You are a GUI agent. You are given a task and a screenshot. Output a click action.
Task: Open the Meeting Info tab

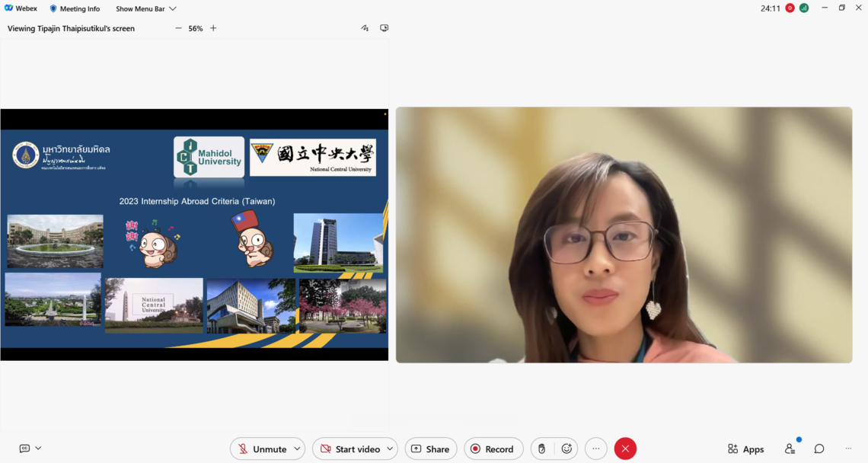75,9
